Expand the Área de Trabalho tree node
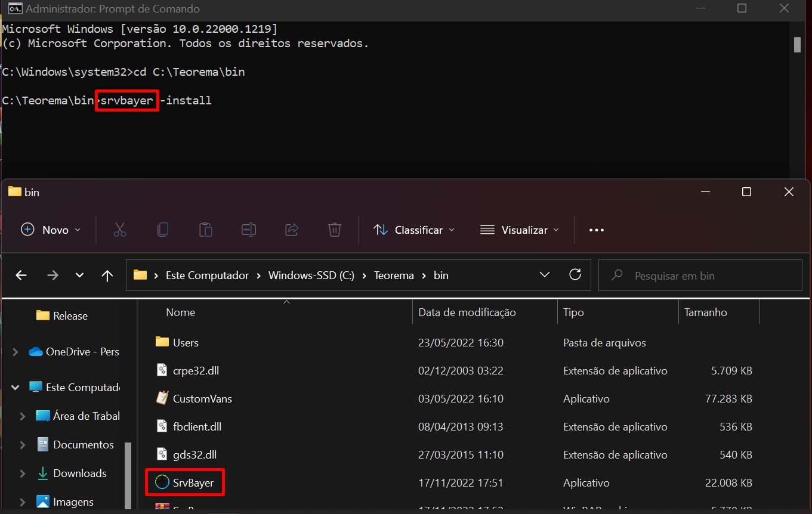This screenshot has height=514, width=812. pos(23,416)
